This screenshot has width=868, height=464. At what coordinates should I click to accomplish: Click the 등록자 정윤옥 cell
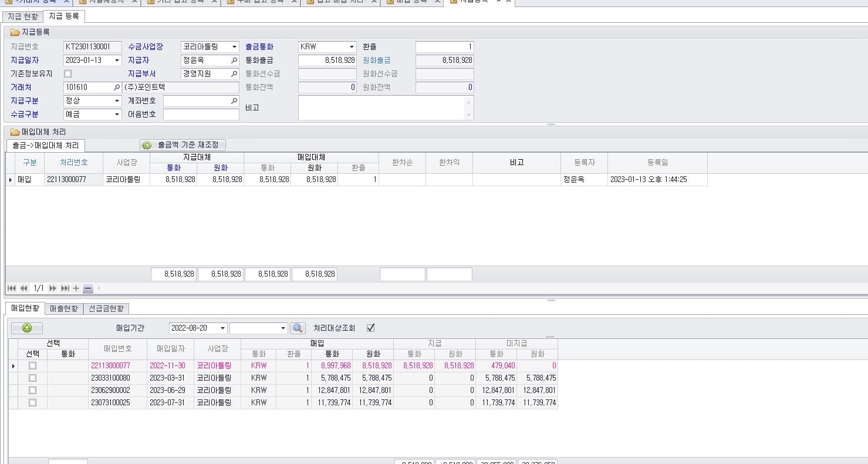coord(584,180)
